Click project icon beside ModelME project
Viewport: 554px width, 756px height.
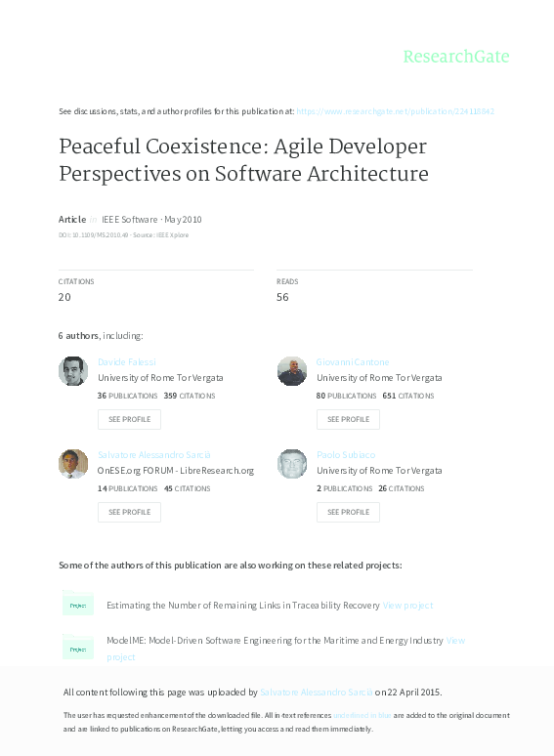pyautogui.click(x=78, y=648)
